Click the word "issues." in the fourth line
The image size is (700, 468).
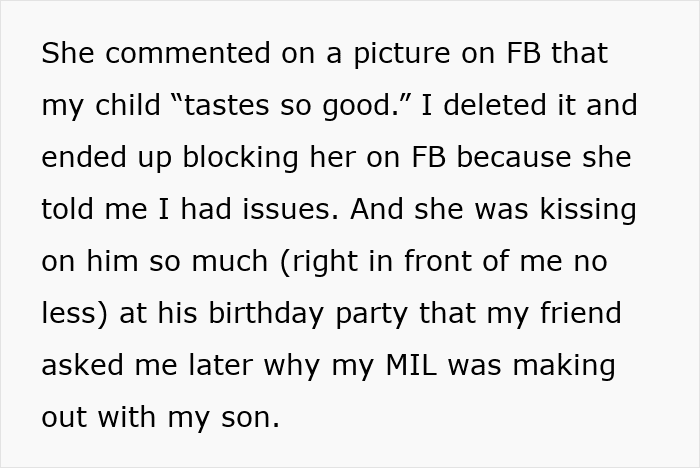point(290,209)
